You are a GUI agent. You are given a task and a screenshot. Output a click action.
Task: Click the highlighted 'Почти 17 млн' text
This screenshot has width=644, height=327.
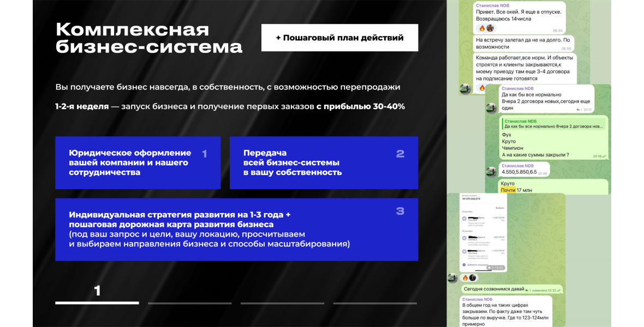coord(517,190)
